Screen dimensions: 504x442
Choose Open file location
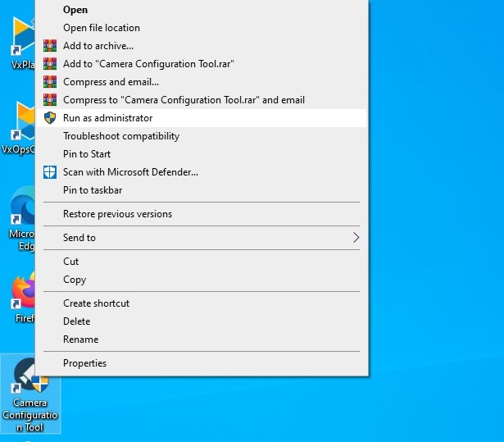coord(102,28)
